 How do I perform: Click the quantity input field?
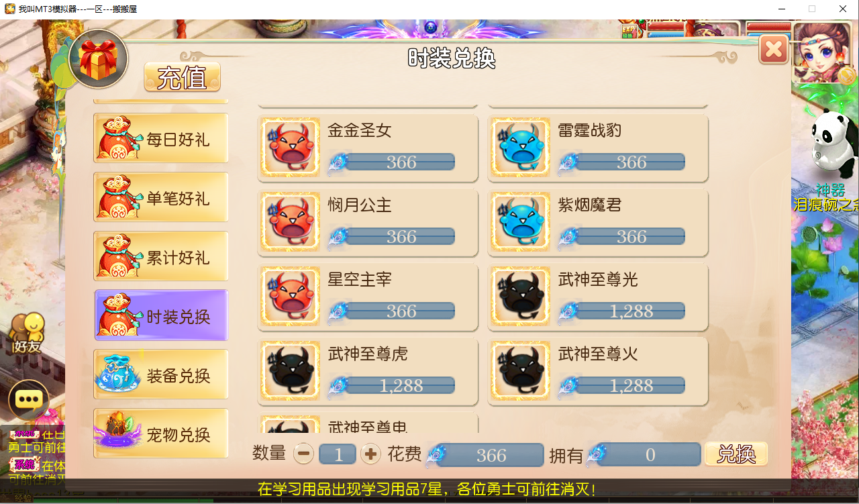coord(338,454)
